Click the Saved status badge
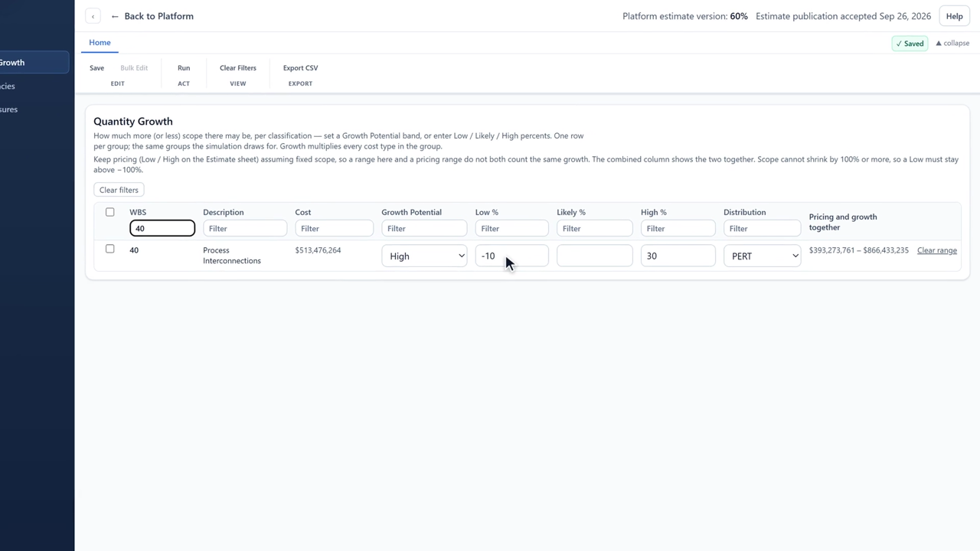This screenshot has height=551, width=980. [x=910, y=44]
